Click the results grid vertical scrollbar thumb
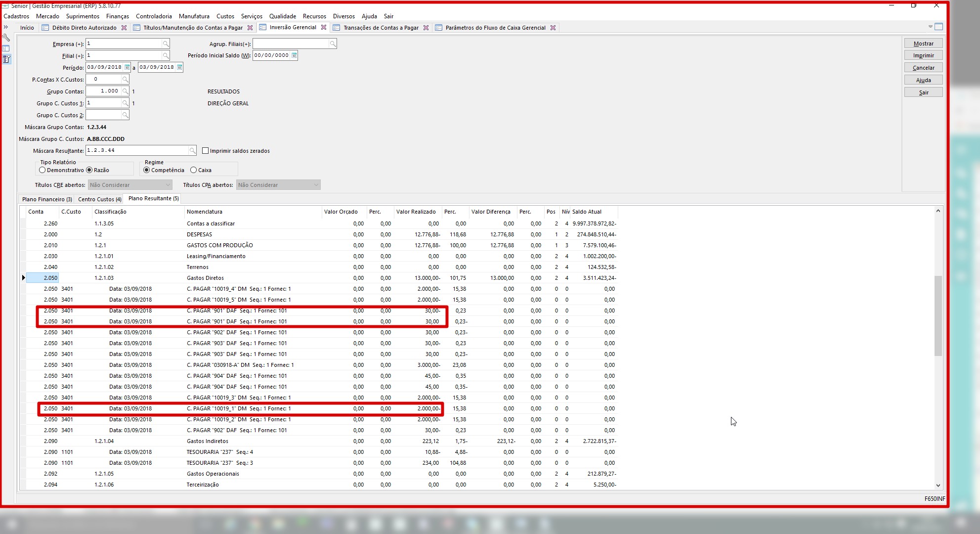Image resolution: width=980 pixels, height=534 pixels. coord(937,316)
